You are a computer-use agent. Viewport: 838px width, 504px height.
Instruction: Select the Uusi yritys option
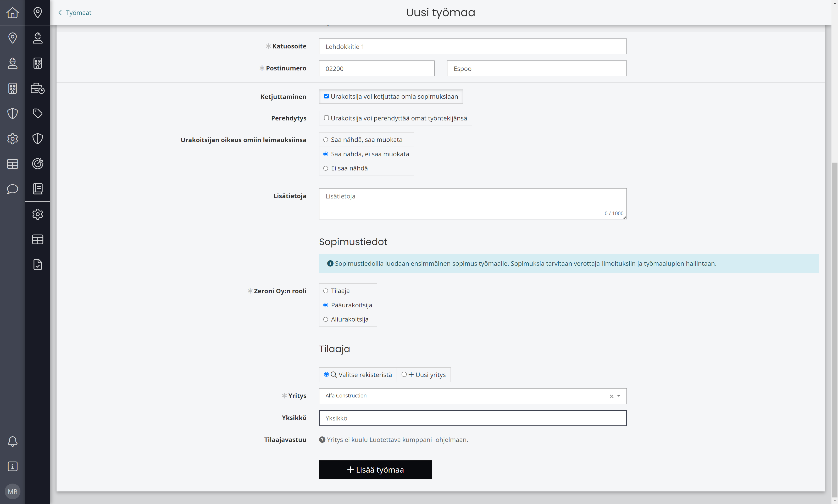pos(424,375)
